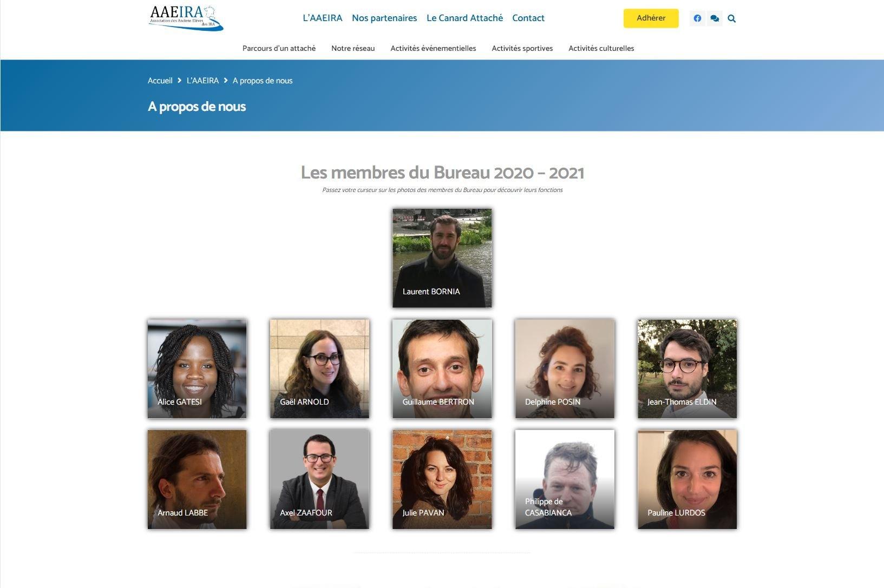Click Accueil in the breadcrumb
The height and width of the screenshot is (588, 884).
click(x=160, y=81)
